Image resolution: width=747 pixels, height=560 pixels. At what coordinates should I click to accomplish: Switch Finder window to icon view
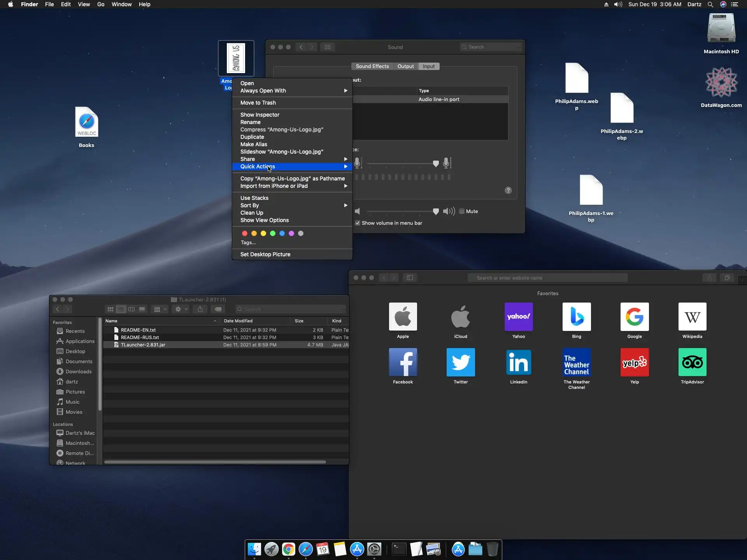click(110, 309)
